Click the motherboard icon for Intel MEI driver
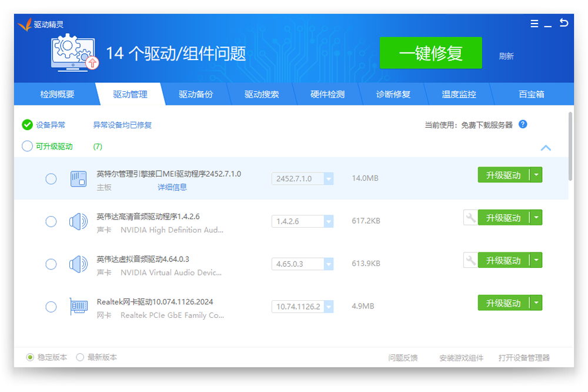The image size is (588, 392). point(78,179)
